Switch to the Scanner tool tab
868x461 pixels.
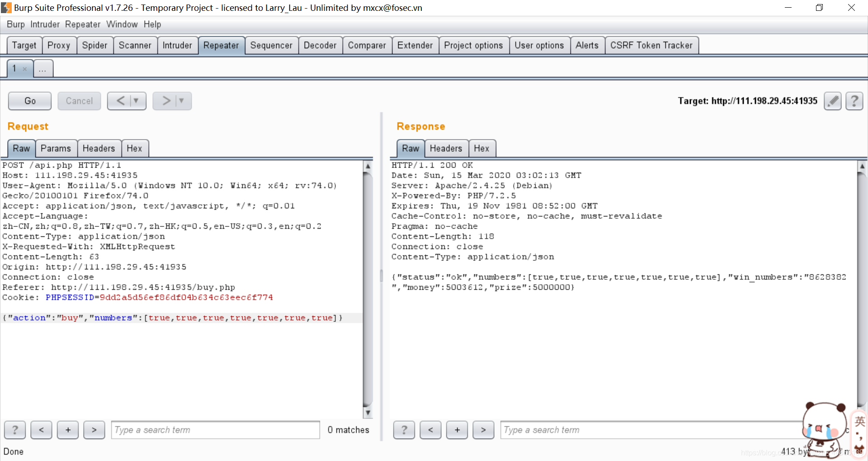point(135,45)
